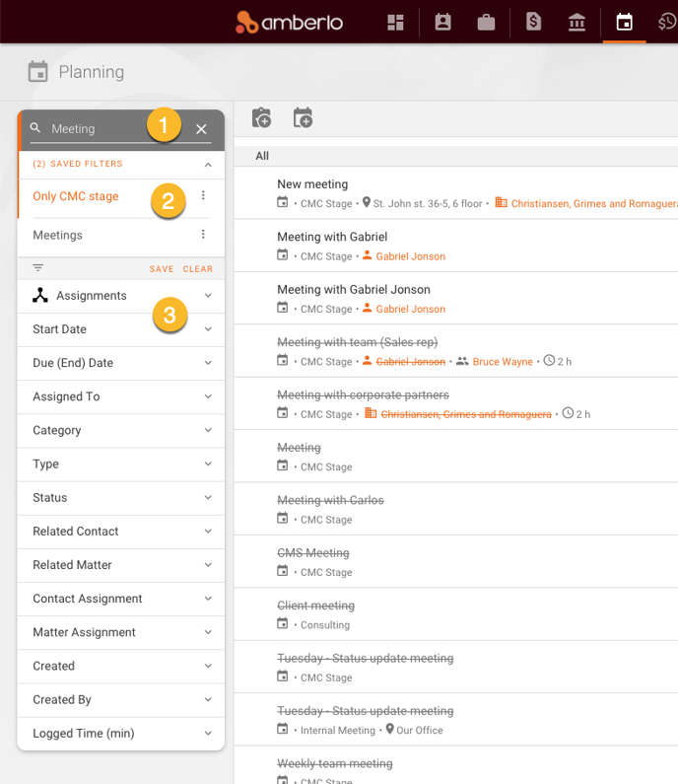The width and height of the screenshot is (678, 784).
Task: Open options menu for Meetings saved filter
Action: pyautogui.click(x=203, y=234)
